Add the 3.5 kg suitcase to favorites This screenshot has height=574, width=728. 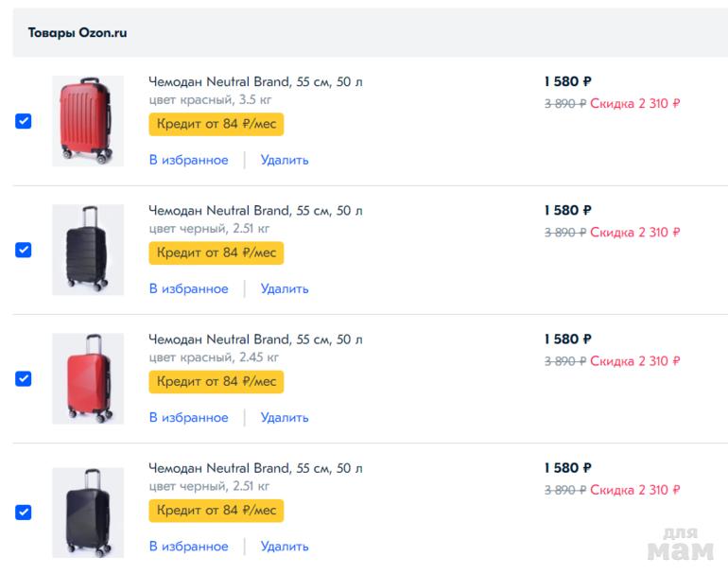point(188,160)
